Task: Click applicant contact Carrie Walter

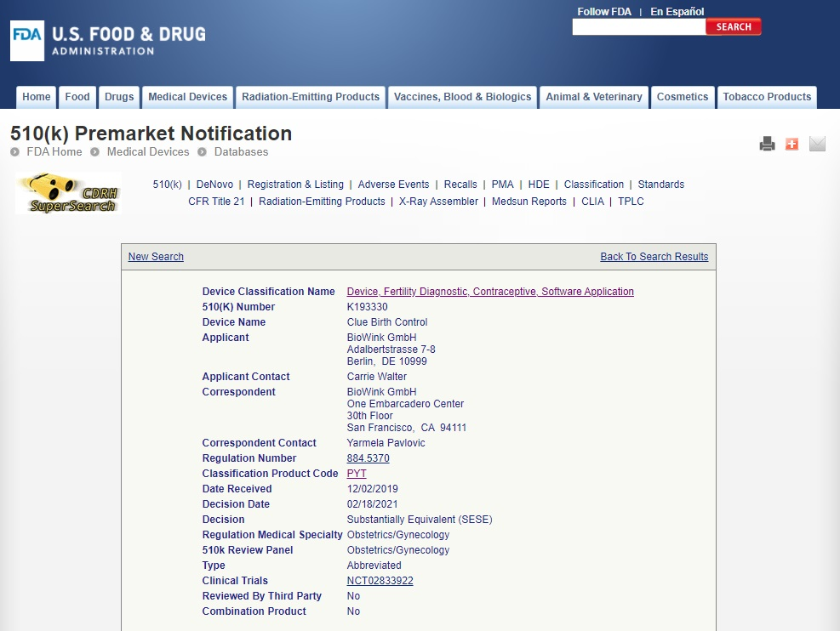Action: 377,377
